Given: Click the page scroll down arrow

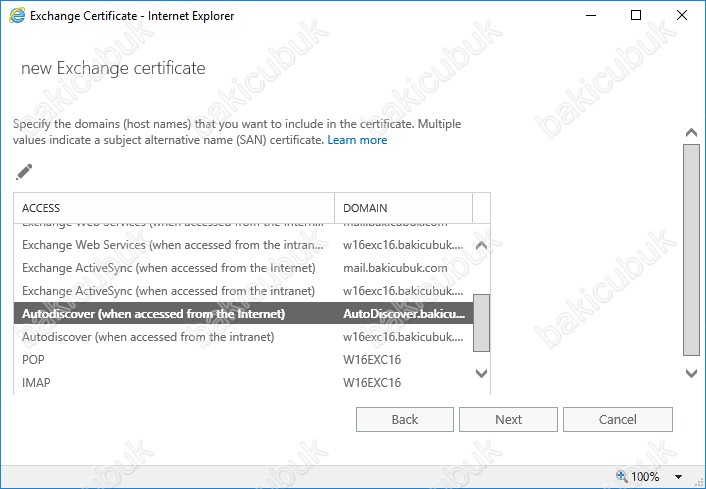Looking at the screenshot, I should [x=691, y=373].
